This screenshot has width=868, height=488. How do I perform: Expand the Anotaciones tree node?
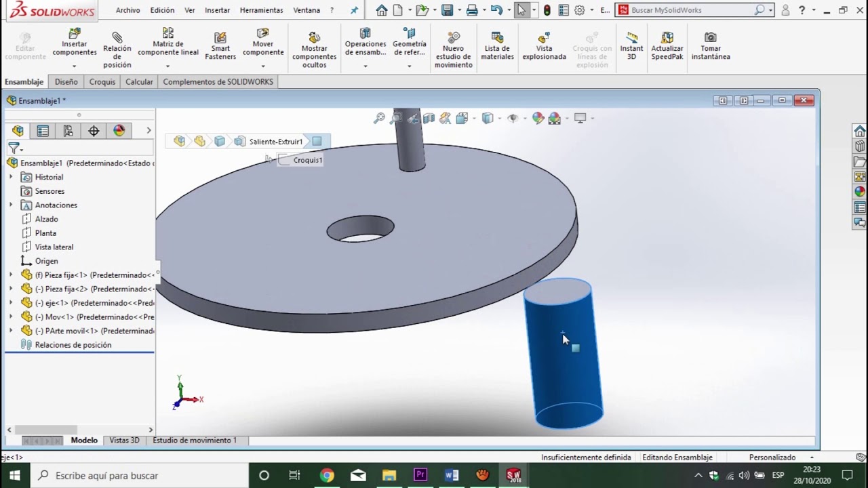pyautogui.click(x=10, y=205)
